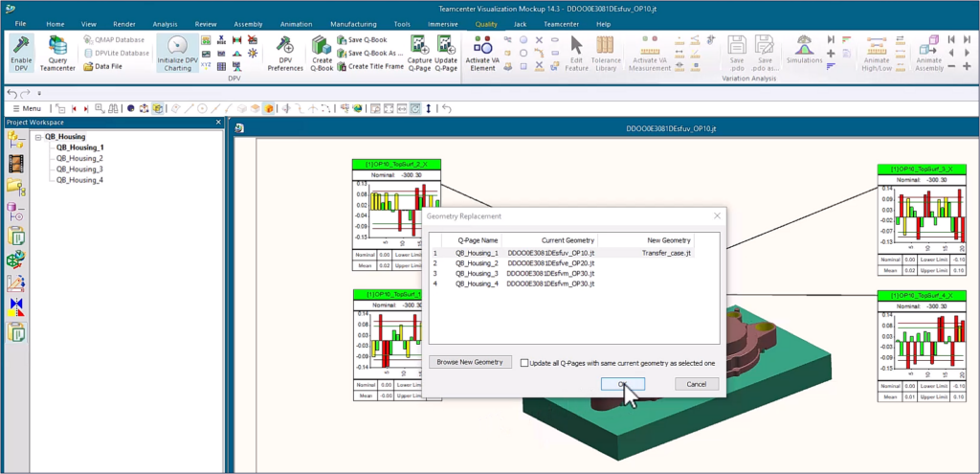Click the folder with nodes sidebar icon
Screen dimensions: 980x474
pyautogui.click(x=16, y=187)
